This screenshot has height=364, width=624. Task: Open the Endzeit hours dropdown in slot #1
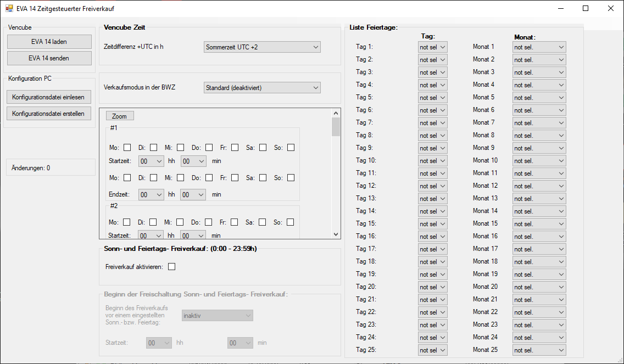tap(151, 194)
